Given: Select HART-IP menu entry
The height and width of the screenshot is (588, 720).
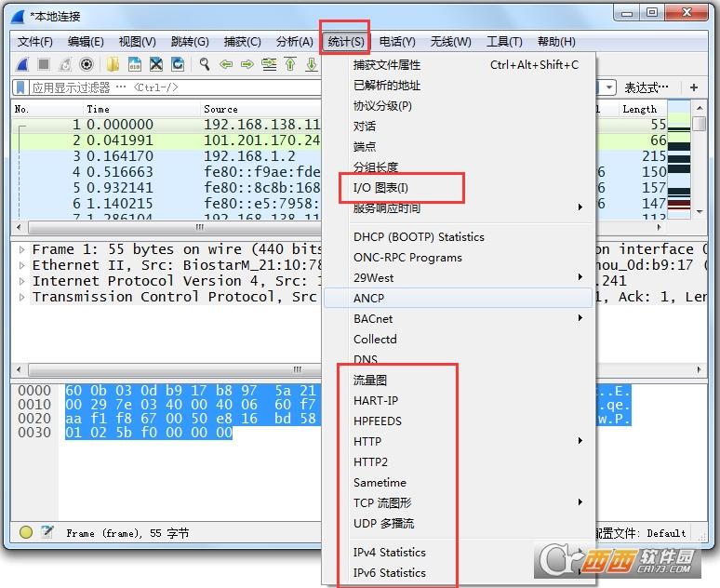Looking at the screenshot, I should pos(458,401).
